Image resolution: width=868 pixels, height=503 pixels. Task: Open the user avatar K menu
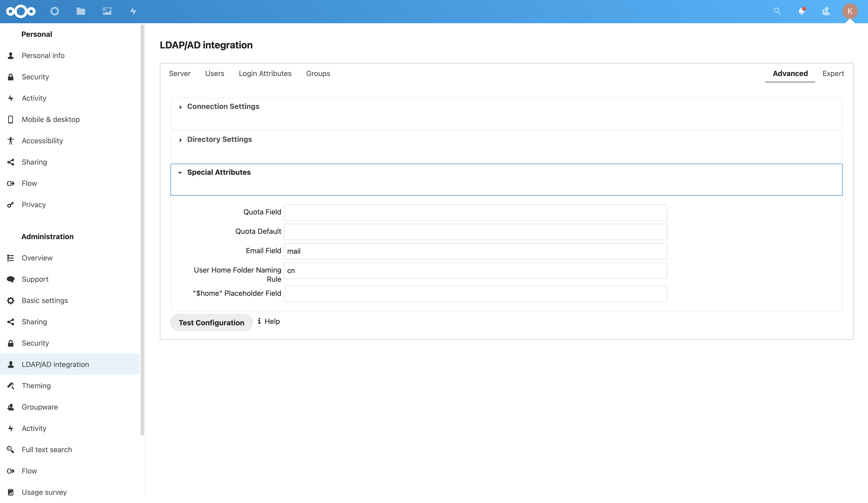(850, 11)
